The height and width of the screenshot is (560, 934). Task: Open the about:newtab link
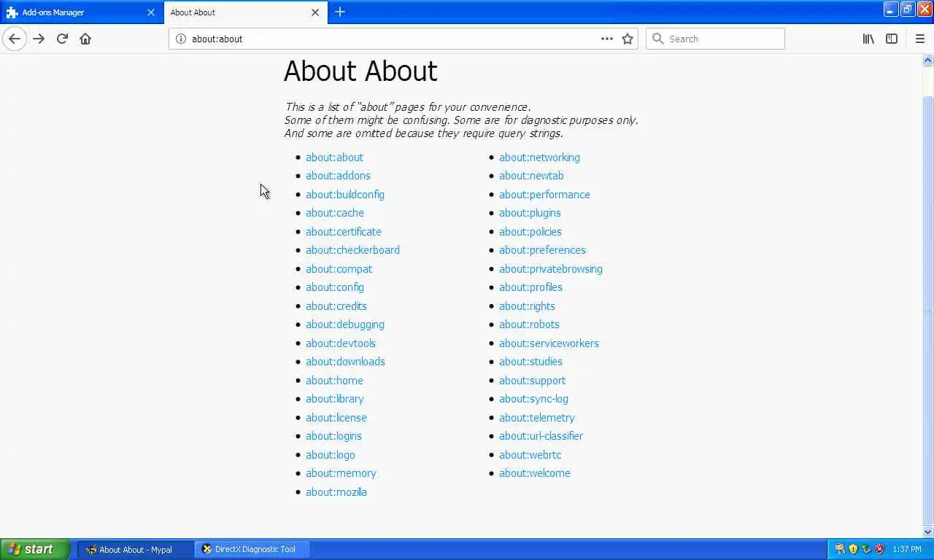[531, 176]
